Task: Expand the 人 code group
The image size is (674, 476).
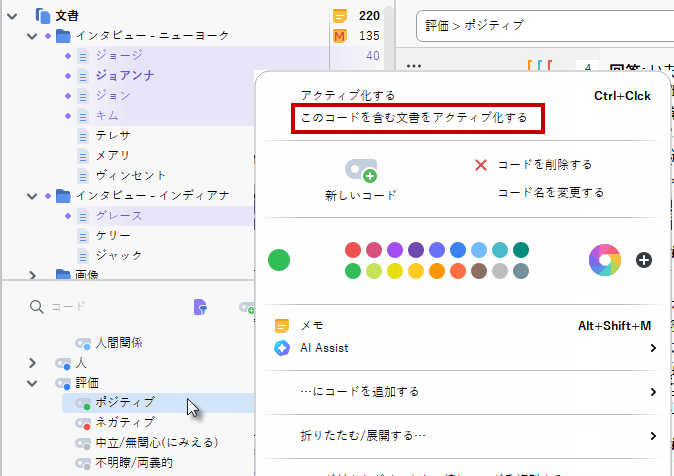Action: [33, 363]
